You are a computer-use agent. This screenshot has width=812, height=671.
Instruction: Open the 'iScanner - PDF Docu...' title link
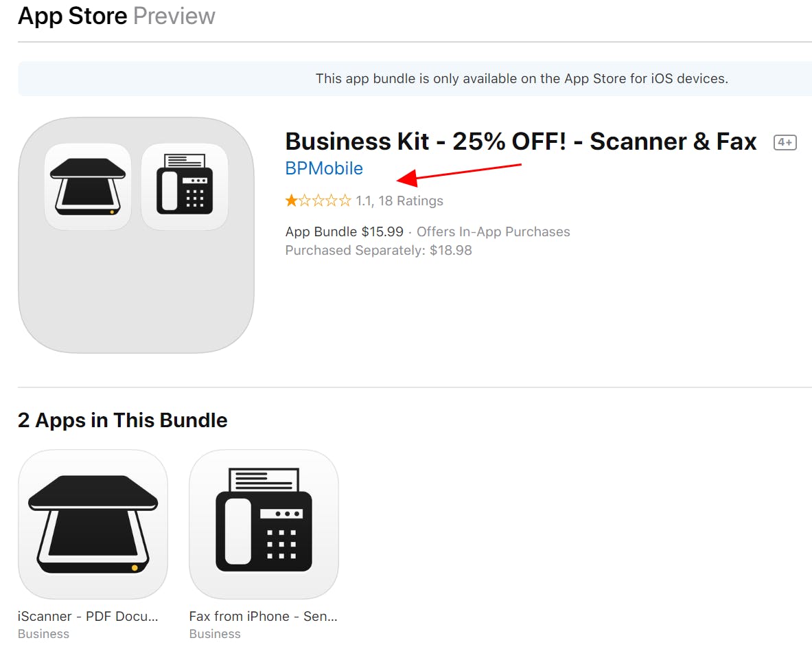pos(88,616)
